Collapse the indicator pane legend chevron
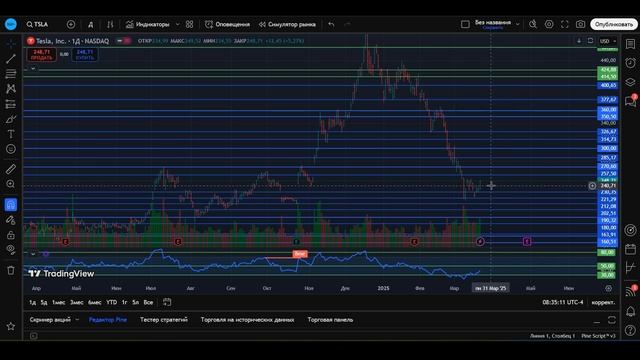 33,254
